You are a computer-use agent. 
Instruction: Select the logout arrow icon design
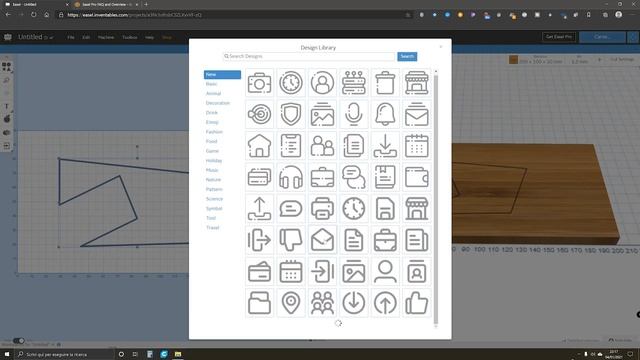coord(259,240)
